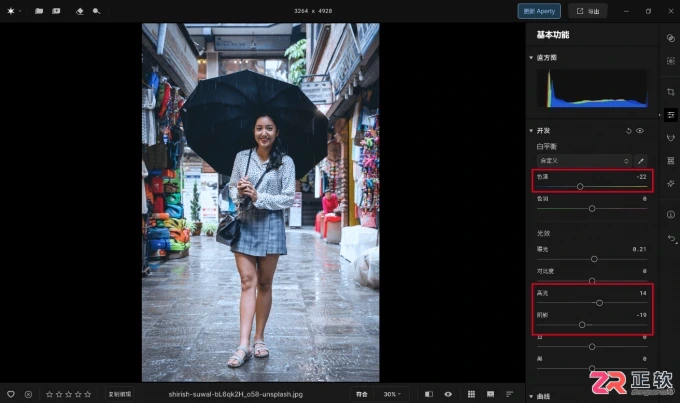
Task: Pick white balance with the eyedropper
Action: [641, 161]
